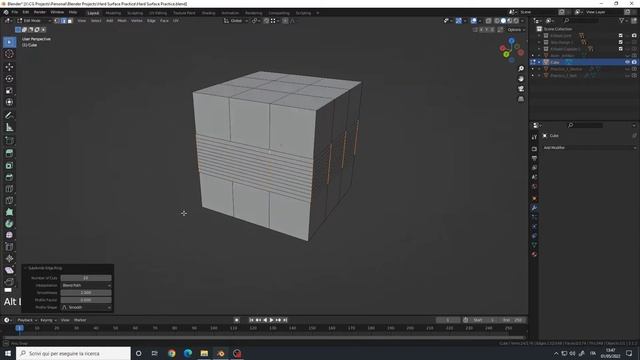Image resolution: width=640 pixels, height=360 pixels.
Task: Click the blue Z axis gizmo circle
Action: pos(511,41)
